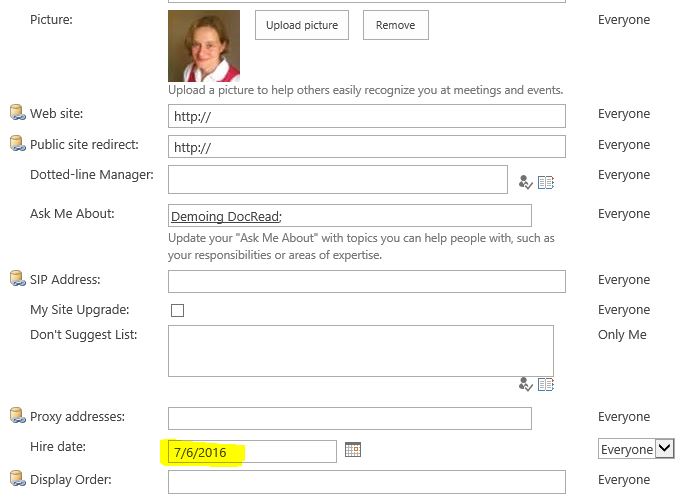Open the Hire date privacy dropdown
The image size is (697, 501).
point(636,449)
